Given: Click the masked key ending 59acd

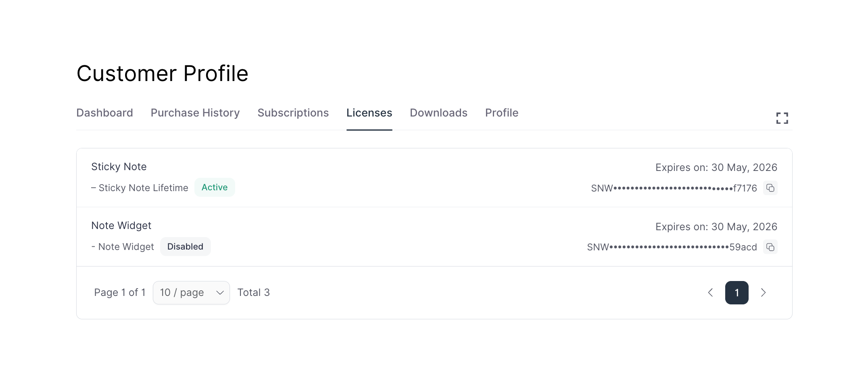Looking at the screenshot, I should pyautogui.click(x=672, y=247).
